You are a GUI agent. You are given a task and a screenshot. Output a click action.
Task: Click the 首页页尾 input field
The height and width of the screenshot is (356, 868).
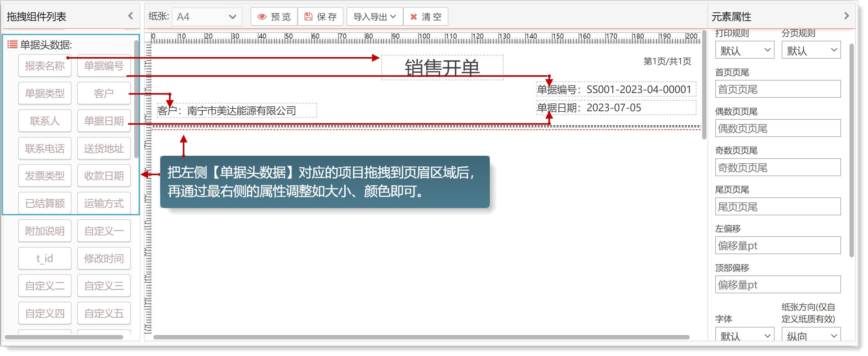pos(778,89)
